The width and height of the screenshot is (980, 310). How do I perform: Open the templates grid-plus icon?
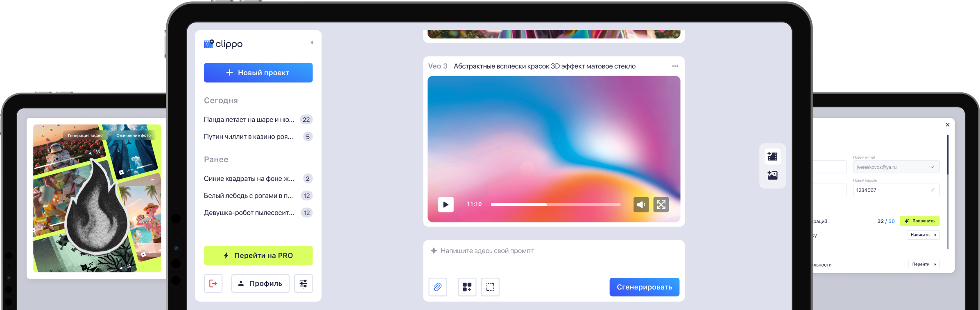(467, 287)
